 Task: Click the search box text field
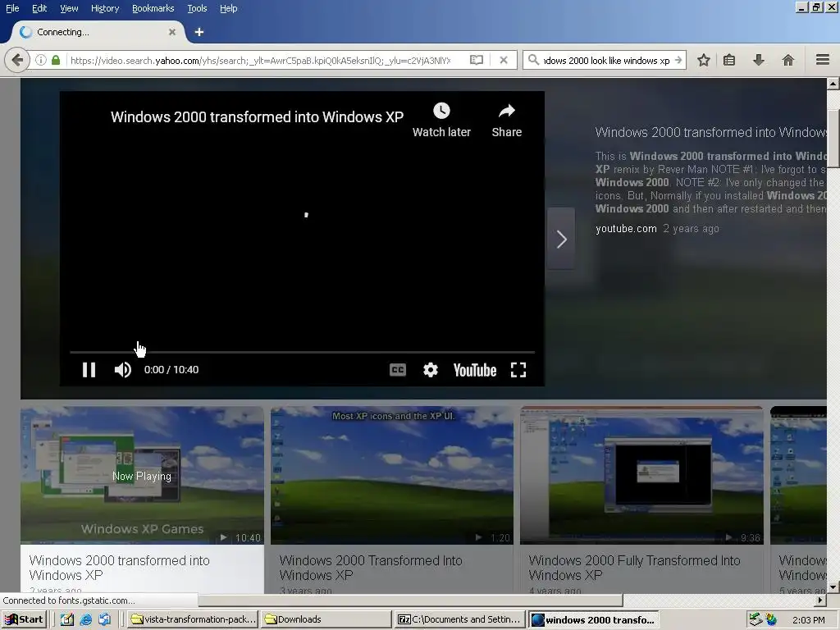pyautogui.click(x=606, y=61)
